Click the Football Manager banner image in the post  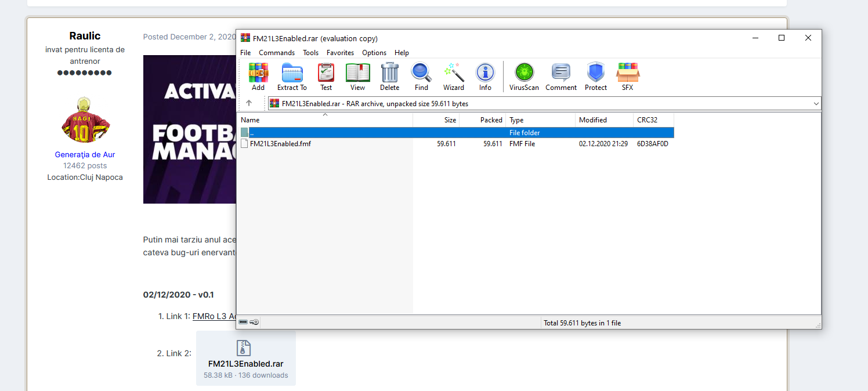click(x=190, y=129)
